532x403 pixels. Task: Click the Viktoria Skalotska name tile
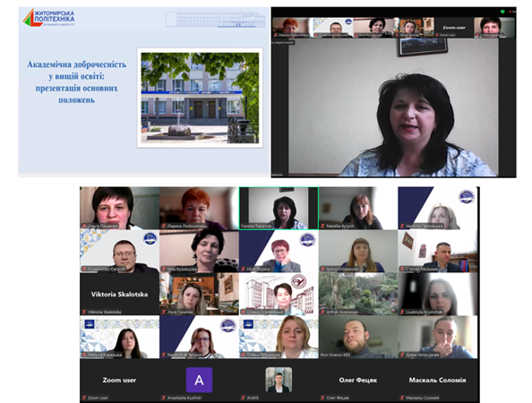[119, 294]
